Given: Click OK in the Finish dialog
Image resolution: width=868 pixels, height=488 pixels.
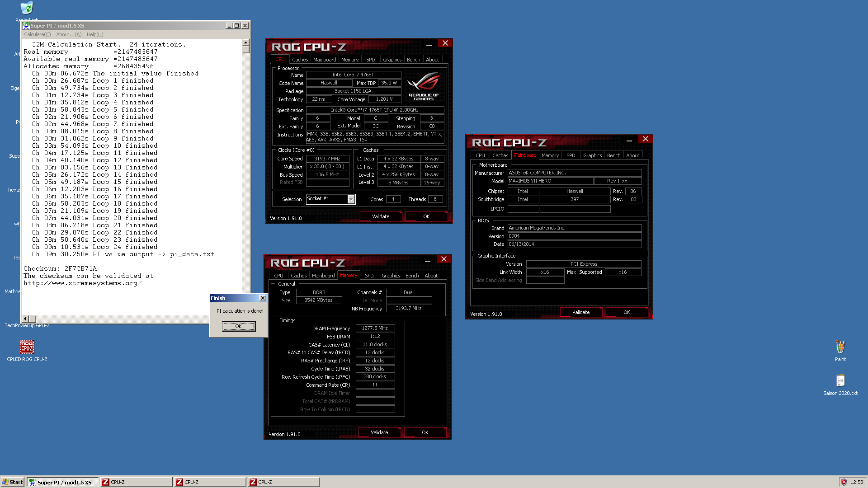Looking at the screenshot, I should point(239,326).
